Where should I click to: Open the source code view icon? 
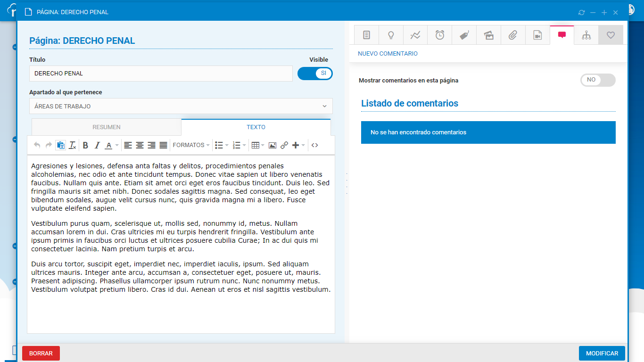point(315,145)
